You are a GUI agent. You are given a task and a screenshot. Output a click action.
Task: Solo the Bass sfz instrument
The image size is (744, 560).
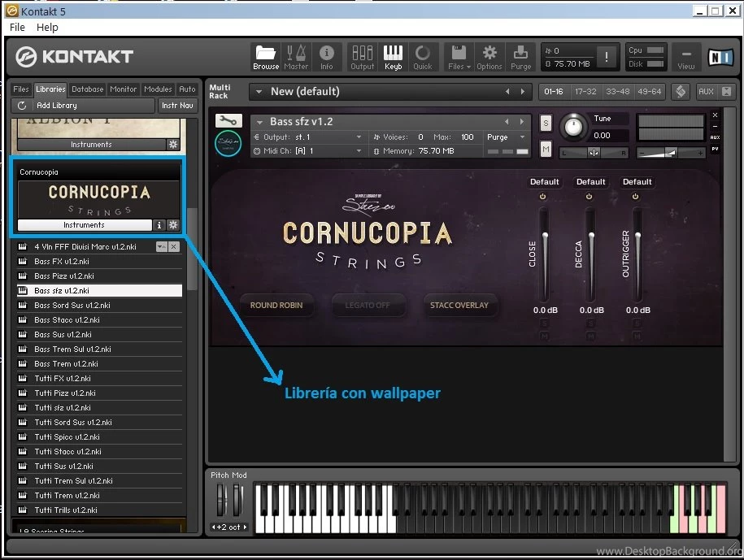[545, 122]
